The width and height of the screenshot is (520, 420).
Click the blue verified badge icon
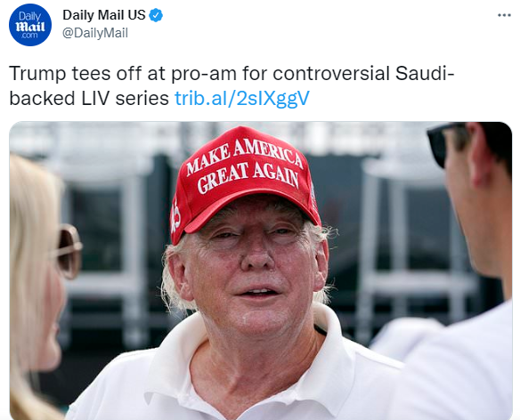pos(156,15)
